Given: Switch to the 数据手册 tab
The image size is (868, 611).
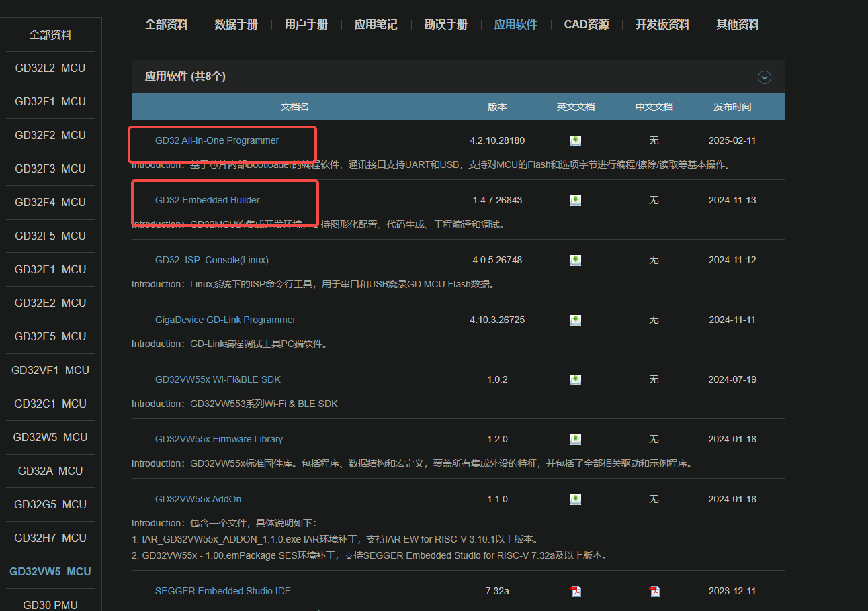Looking at the screenshot, I should pos(236,25).
